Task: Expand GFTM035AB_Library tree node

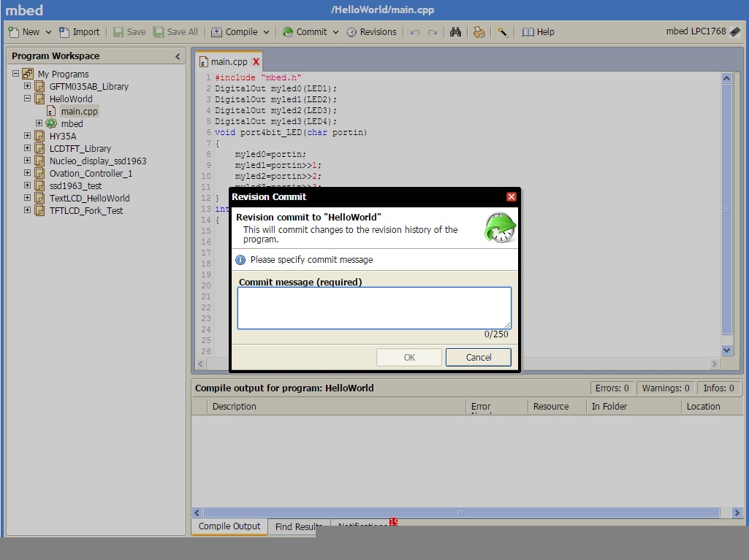Action: [x=27, y=86]
